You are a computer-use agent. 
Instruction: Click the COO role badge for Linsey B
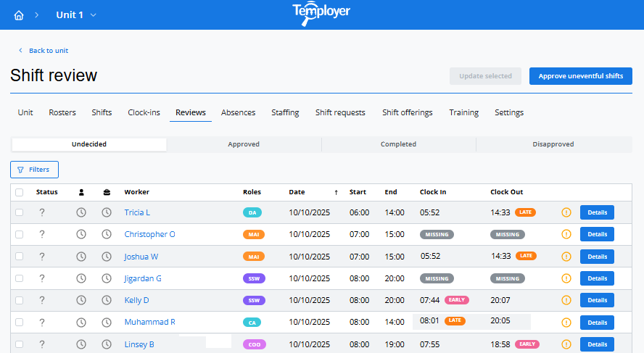pyautogui.click(x=255, y=344)
